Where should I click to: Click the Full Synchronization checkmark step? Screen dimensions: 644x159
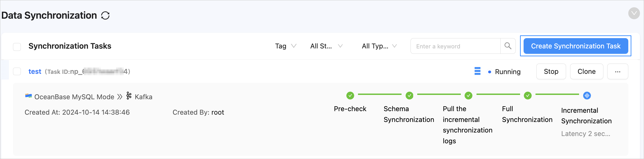point(528,95)
